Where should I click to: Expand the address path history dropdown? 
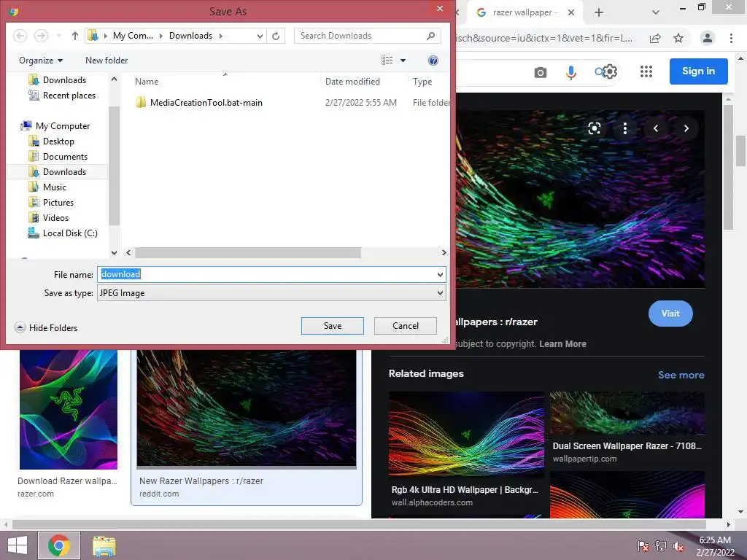click(260, 36)
